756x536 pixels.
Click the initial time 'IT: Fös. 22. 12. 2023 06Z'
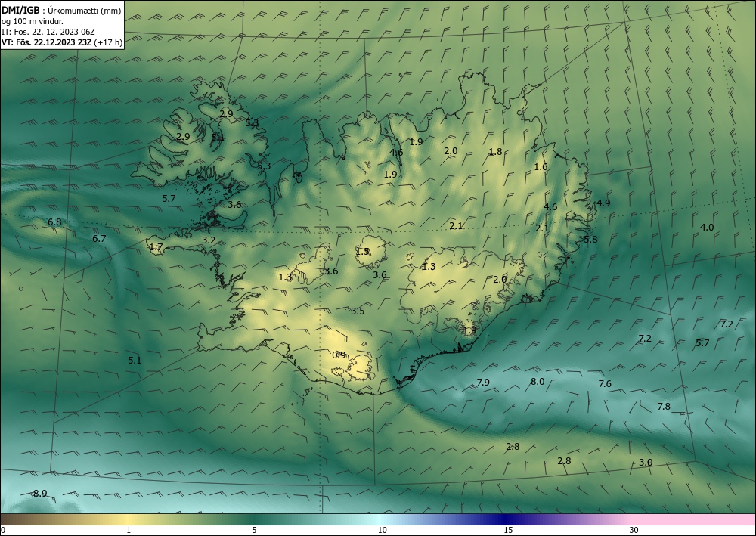point(48,32)
